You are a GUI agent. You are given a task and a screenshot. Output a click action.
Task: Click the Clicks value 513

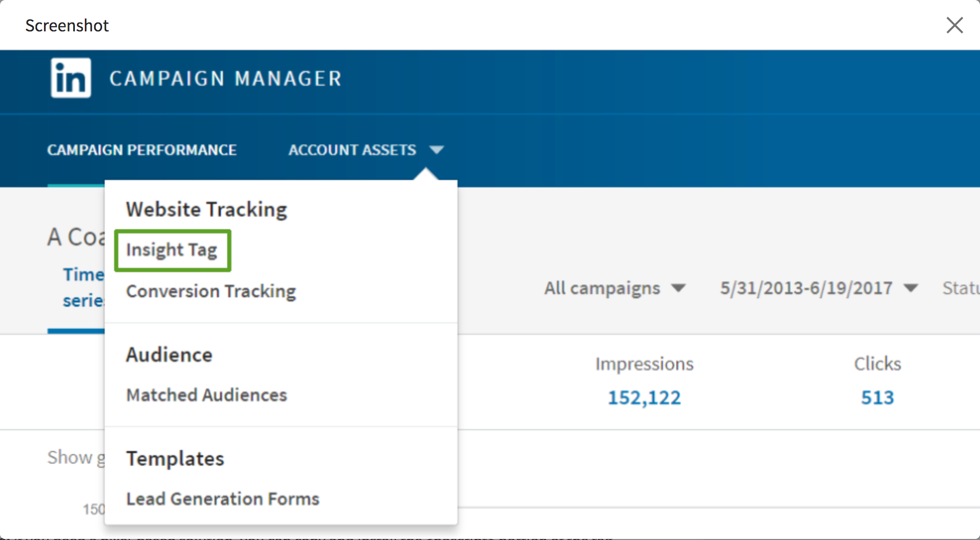coord(878,398)
